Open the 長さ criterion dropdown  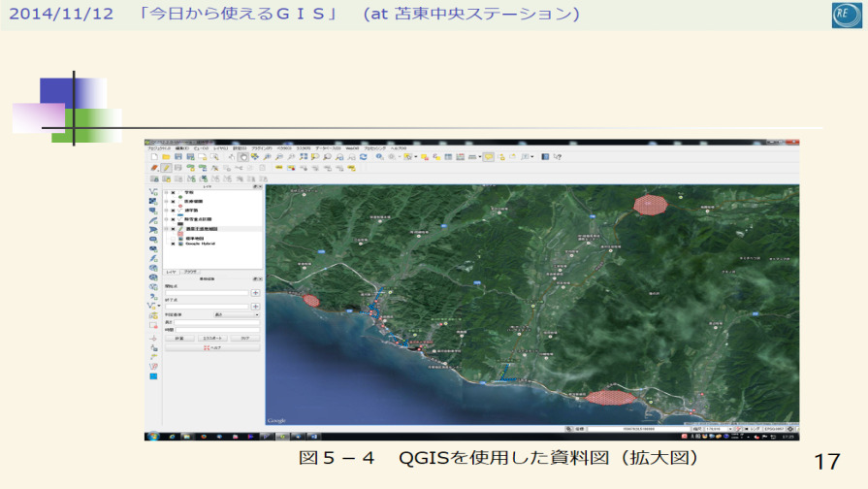point(236,315)
